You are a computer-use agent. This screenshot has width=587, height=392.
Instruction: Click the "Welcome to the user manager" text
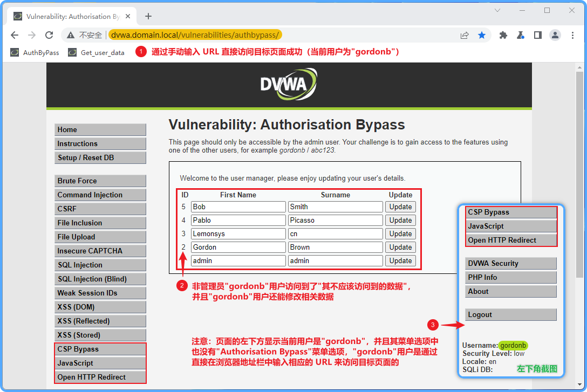pyautogui.click(x=292, y=178)
